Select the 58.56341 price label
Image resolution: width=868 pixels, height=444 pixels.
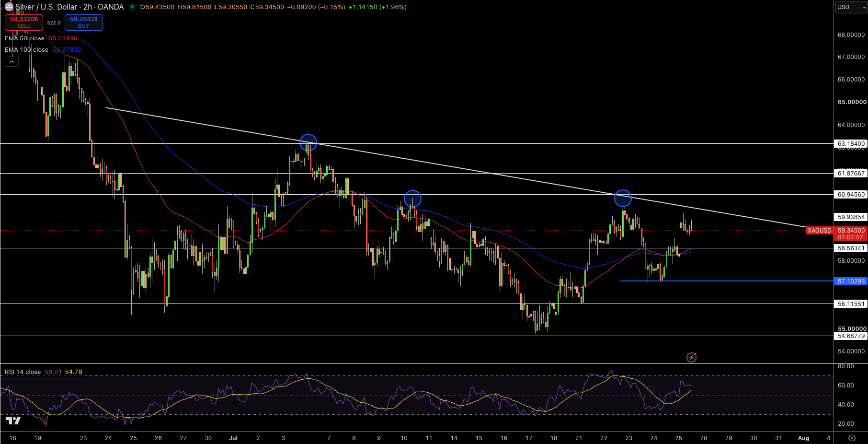(x=851, y=248)
